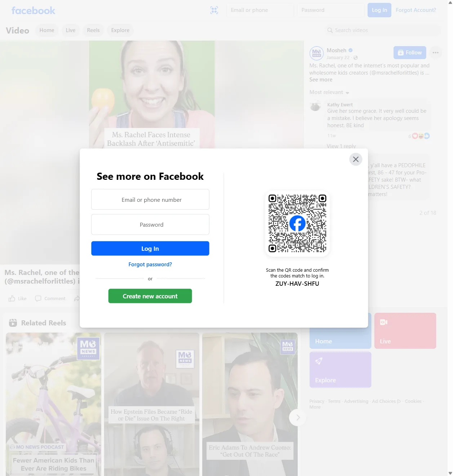
Task: Expand See more on the post description
Action: [321, 80]
